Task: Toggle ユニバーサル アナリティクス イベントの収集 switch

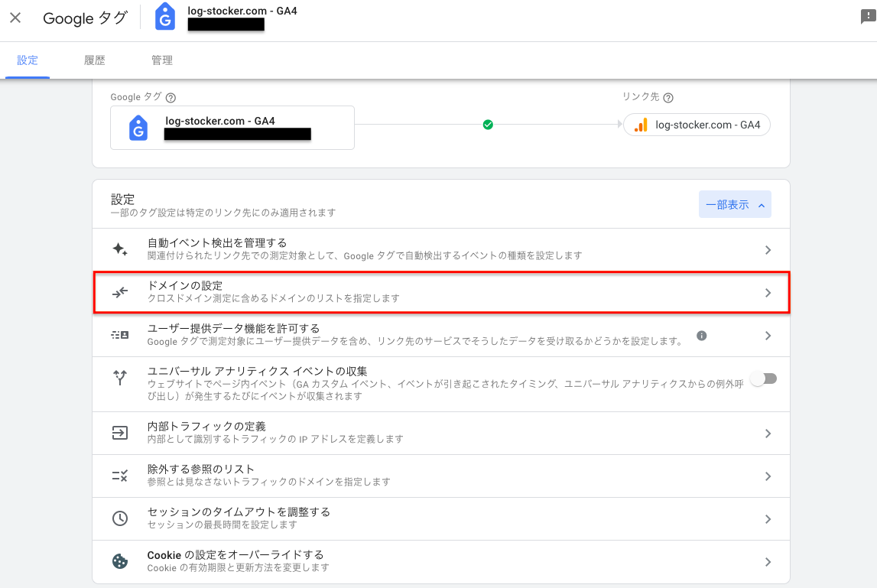Action: 764,378
